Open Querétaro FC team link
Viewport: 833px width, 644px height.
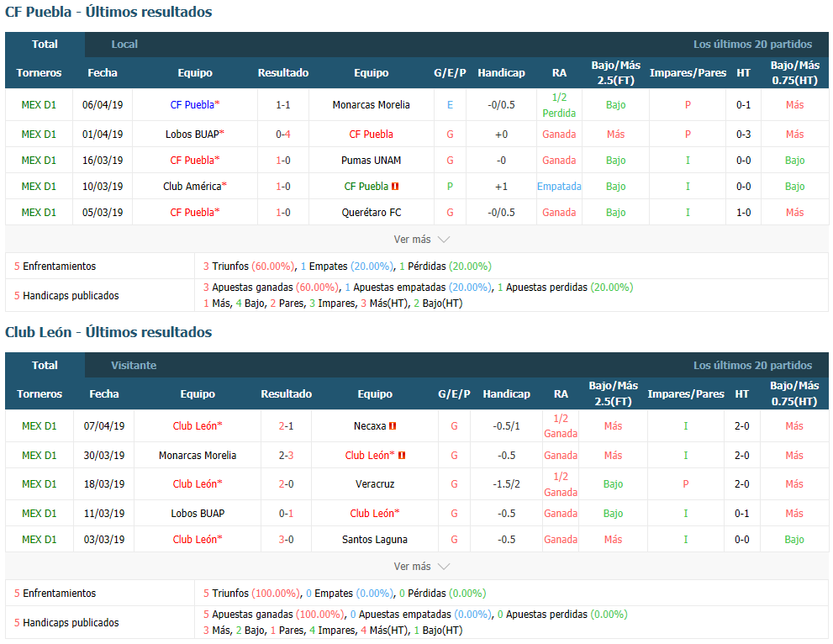[x=371, y=213]
